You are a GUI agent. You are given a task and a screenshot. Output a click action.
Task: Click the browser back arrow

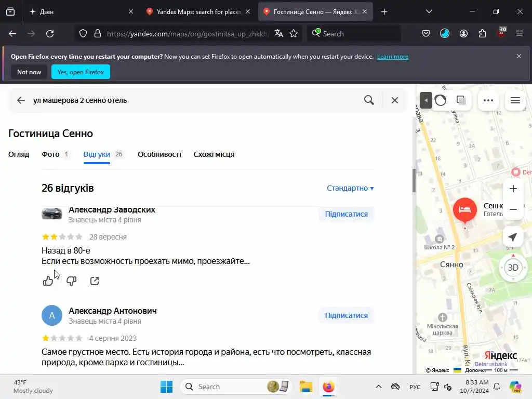tap(12, 34)
